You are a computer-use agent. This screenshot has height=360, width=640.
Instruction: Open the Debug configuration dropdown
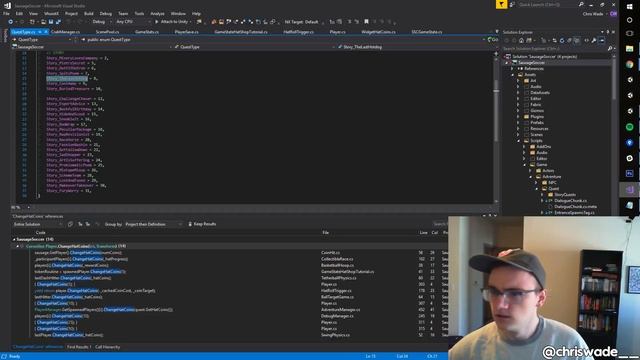[101, 22]
